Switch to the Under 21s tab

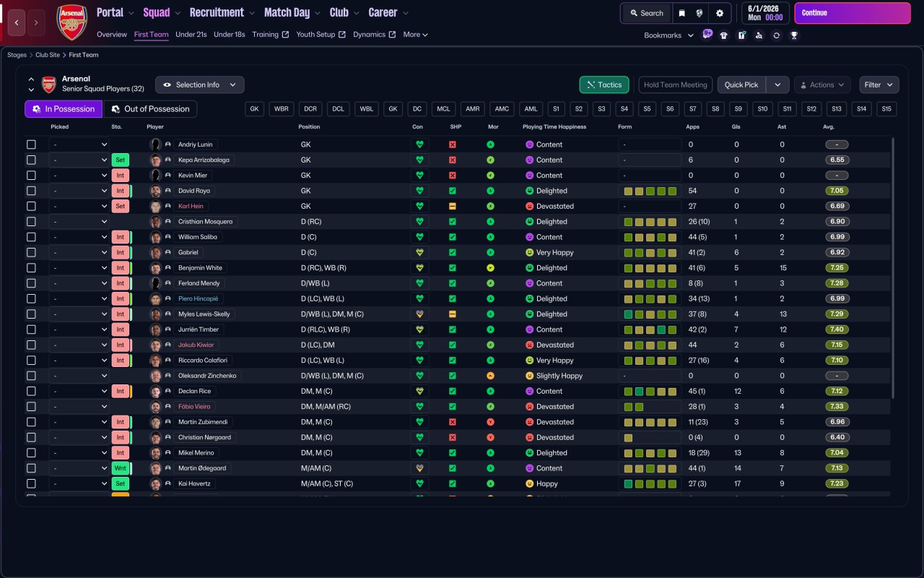pos(191,35)
